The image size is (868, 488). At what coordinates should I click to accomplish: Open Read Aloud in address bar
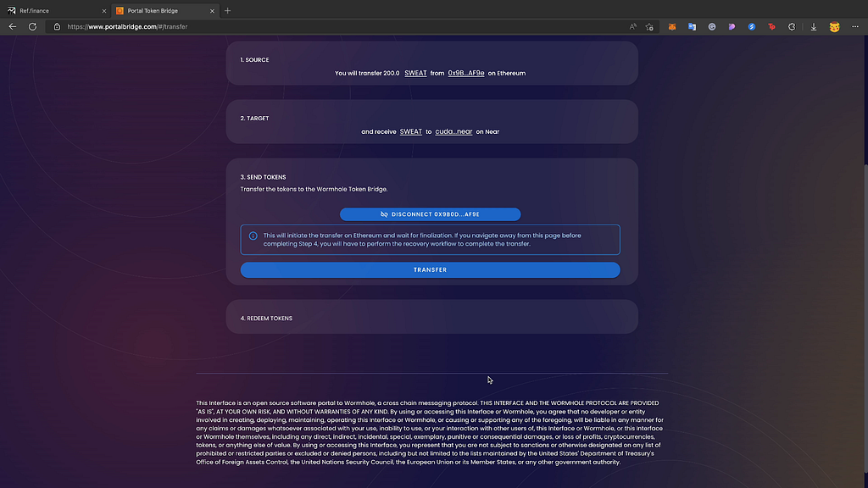632,26
